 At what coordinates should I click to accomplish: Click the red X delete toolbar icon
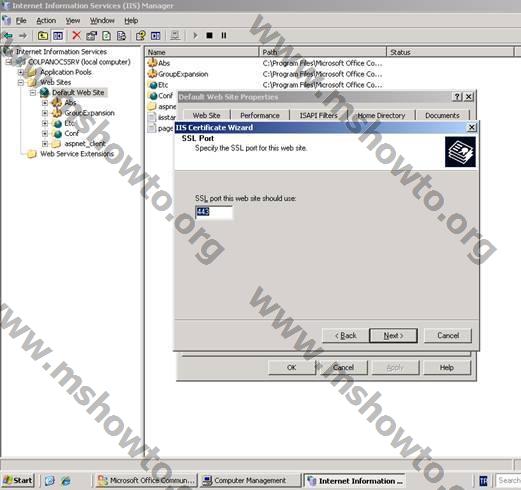point(76,35)
